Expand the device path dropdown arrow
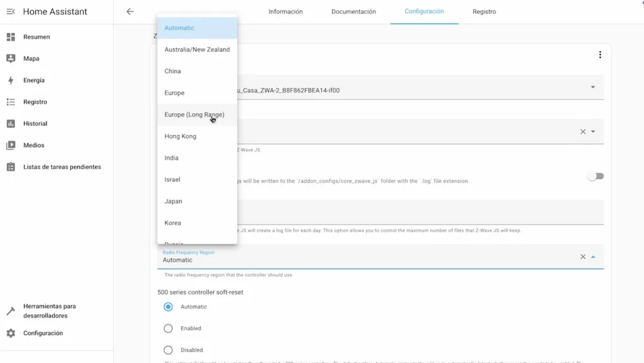This screenshot has width=644, height=363. 593,87
